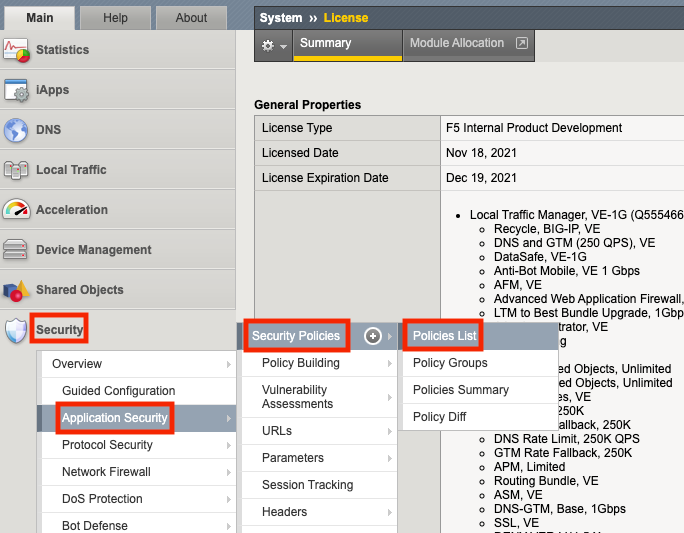Click the System breadcrumb link
Screen dimensions: 684x533
280,18
